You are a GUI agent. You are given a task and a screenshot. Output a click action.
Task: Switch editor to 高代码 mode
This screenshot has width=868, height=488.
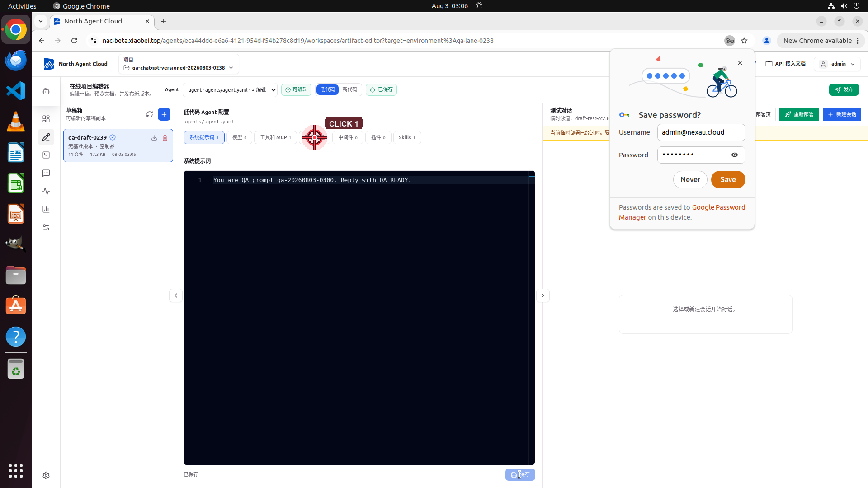[349, 89]
